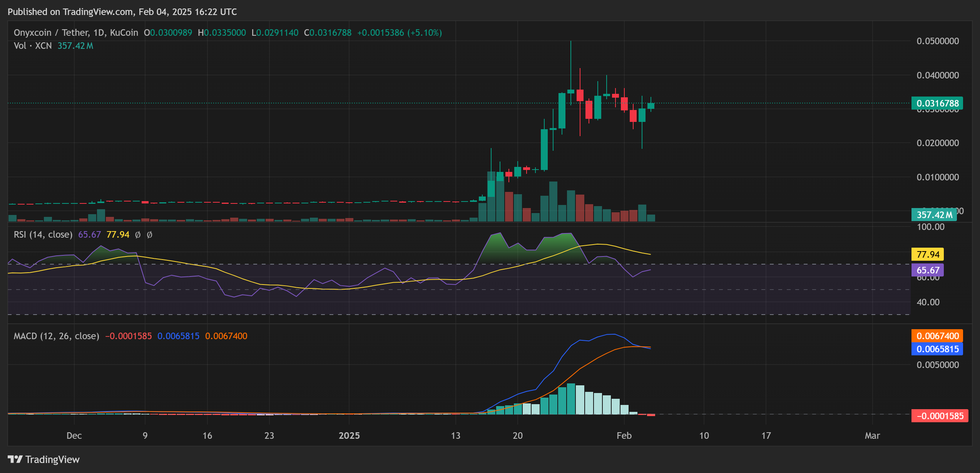Click the 20 date label on time axis
The image size is (980, 473).
click(518, 436)
